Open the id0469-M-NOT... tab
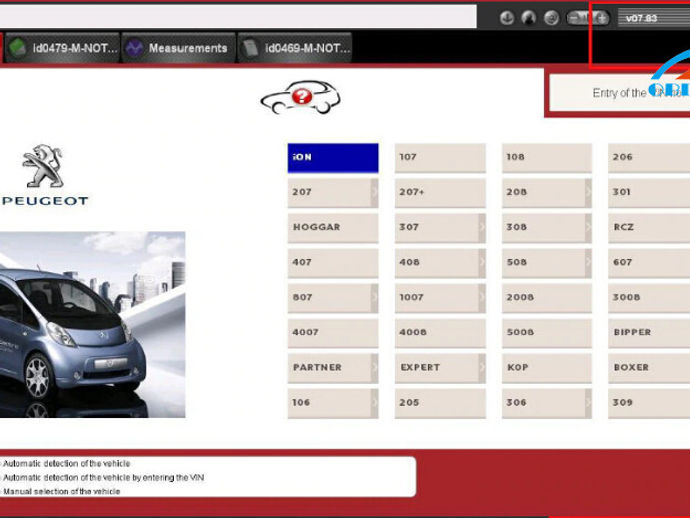This screenshot has width=690, height=518. [x=295, y=48]
